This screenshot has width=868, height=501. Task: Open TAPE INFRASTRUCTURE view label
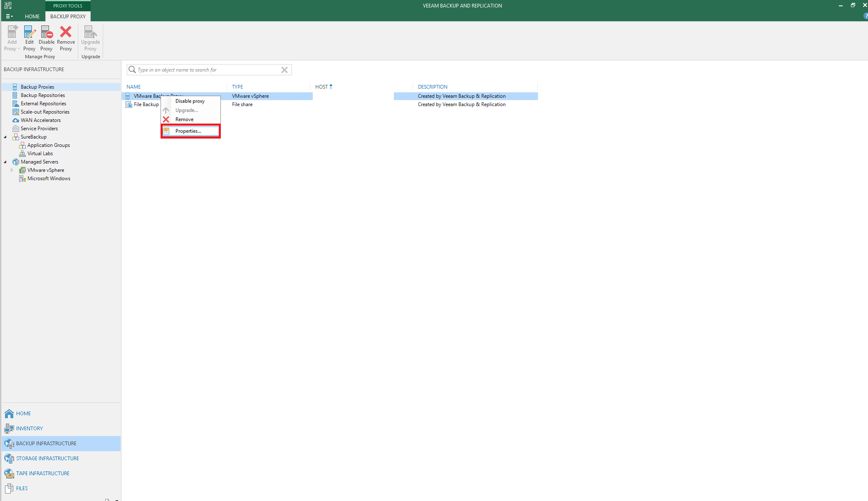point(43,474)
